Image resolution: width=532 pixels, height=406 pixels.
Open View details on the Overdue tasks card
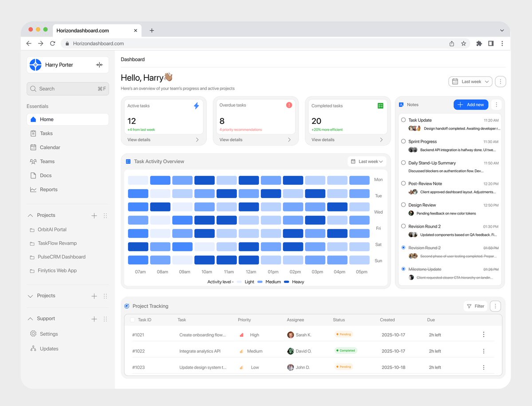point(230,140)
